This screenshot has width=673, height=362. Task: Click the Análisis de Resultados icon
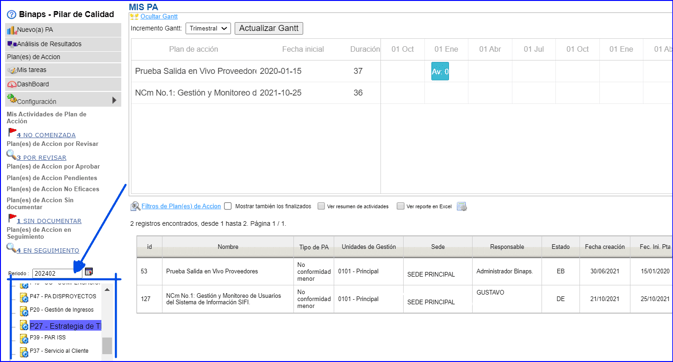(x=12, y=44)
